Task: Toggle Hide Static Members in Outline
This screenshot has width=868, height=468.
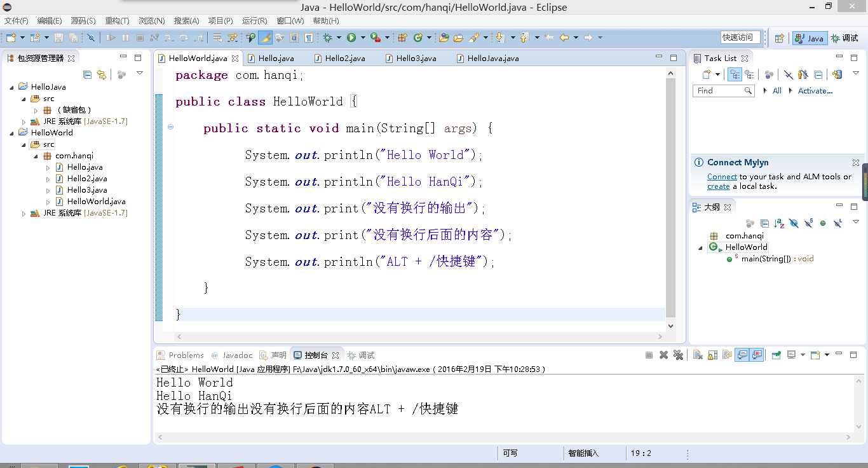Action: [x=808, y=223]
